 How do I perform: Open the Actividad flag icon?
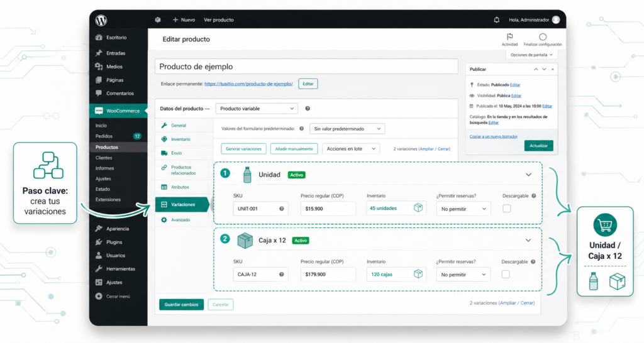click(509, 36)
